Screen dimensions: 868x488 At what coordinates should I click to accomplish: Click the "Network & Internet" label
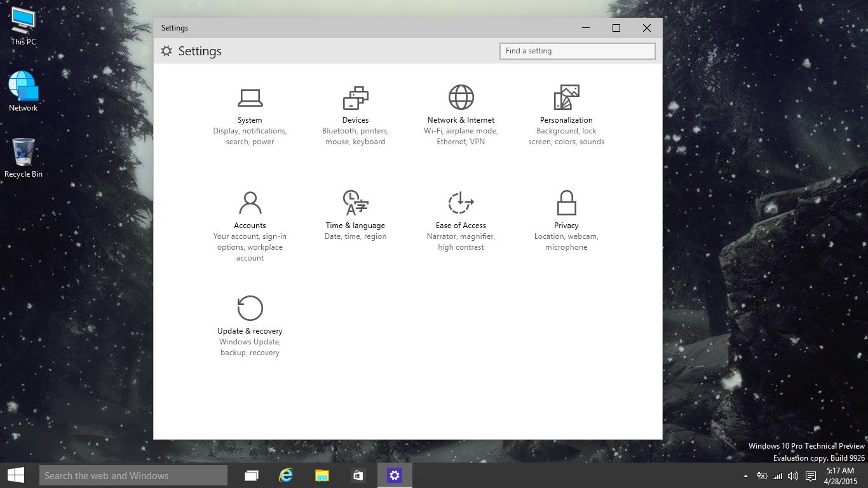461,120
